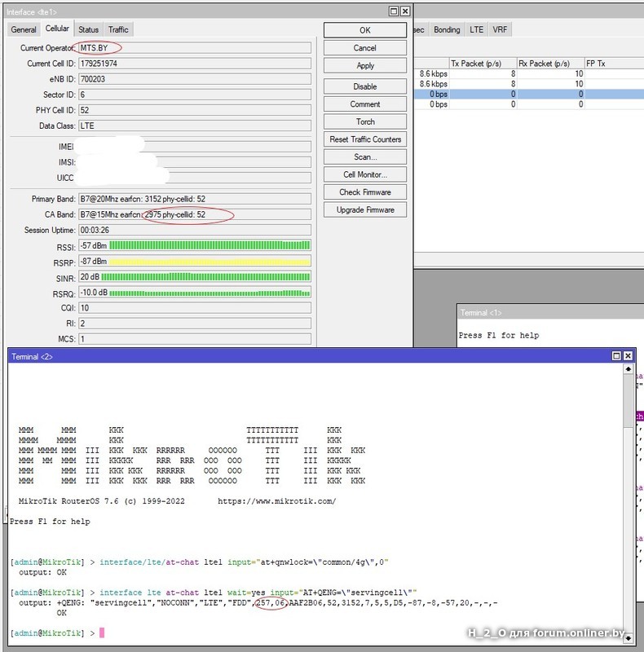Click Upgrade Firmware
Image resolution: width=644 pixels, height=652 pixels.
click(x=365, y=209)
